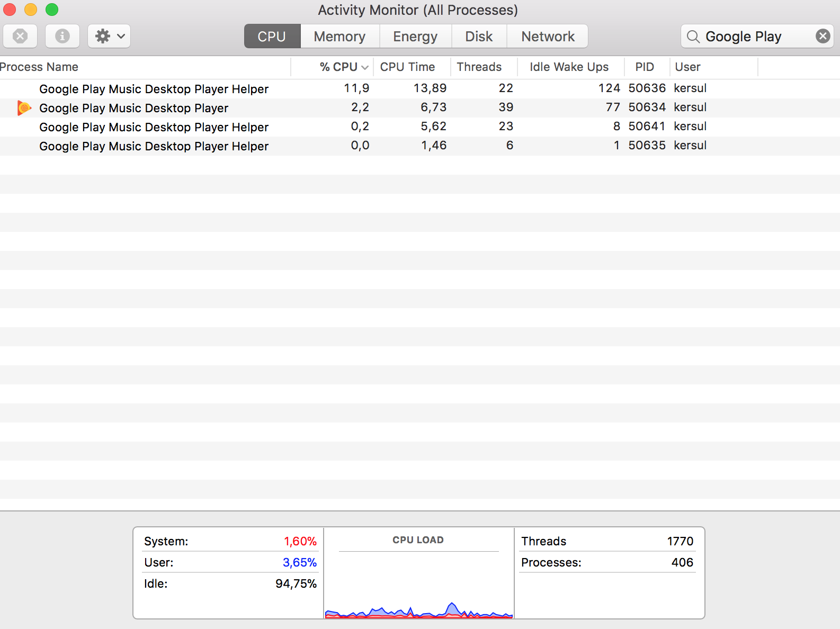Click the Threads 1770 total

point(680,541)
